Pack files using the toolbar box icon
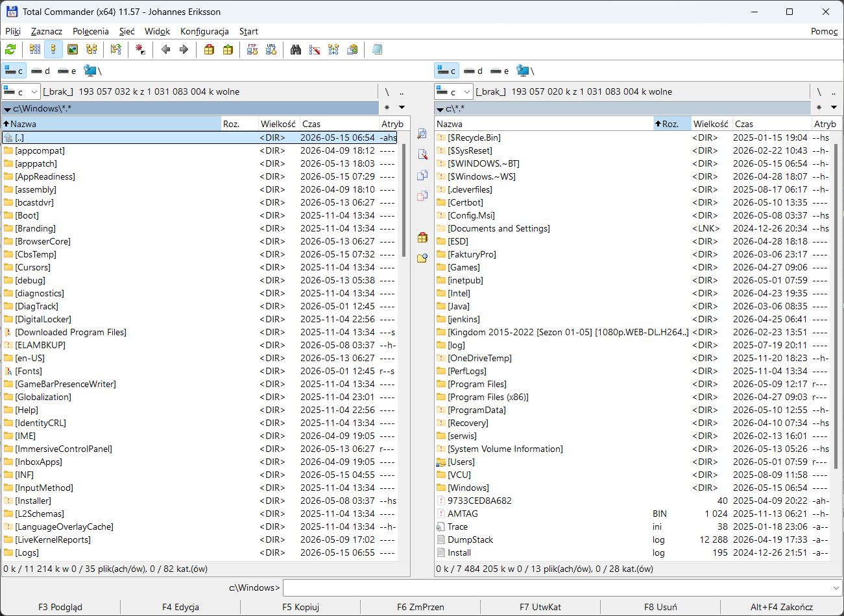 (209, 49)
